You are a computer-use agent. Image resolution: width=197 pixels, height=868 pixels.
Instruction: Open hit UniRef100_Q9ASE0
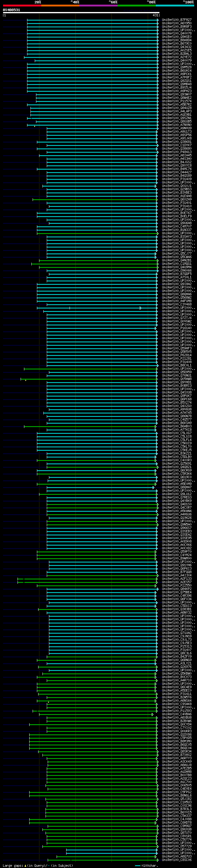(x=177, y=37)
